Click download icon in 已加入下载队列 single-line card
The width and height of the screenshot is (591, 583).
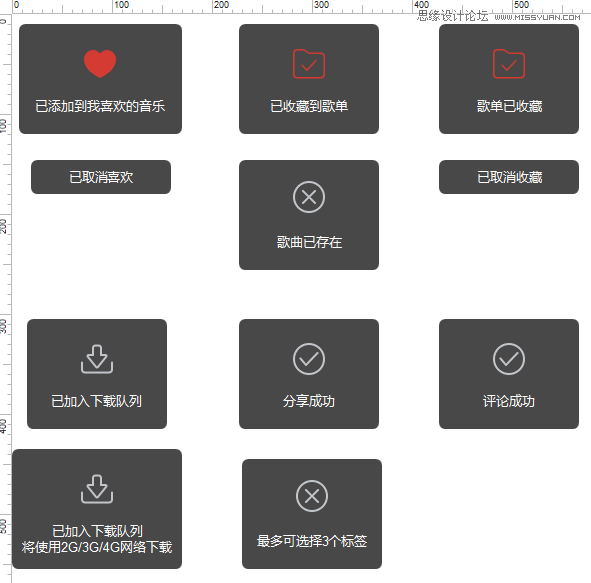click(97, 359)
